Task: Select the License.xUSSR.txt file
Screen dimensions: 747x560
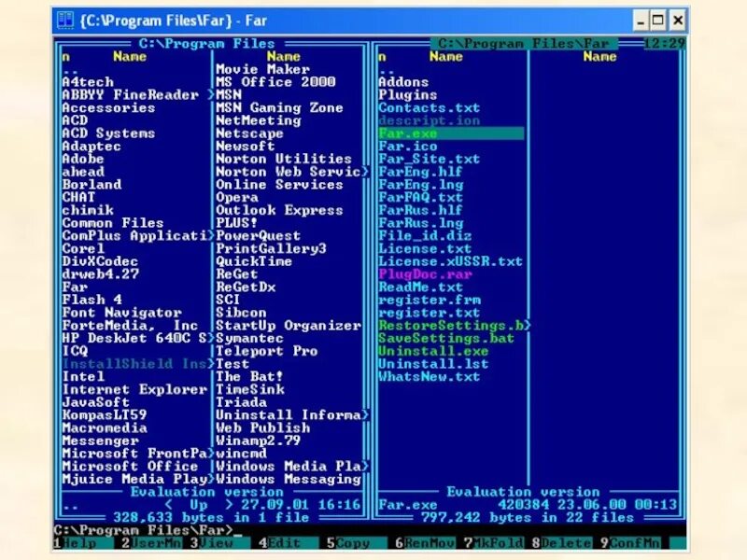Action: (450, 261)
